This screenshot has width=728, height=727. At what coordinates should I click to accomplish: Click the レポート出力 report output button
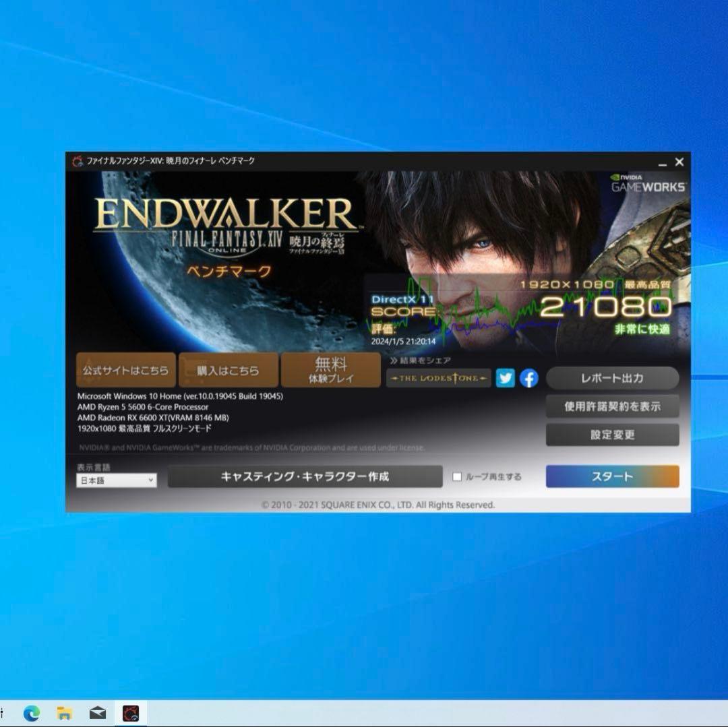612,378
